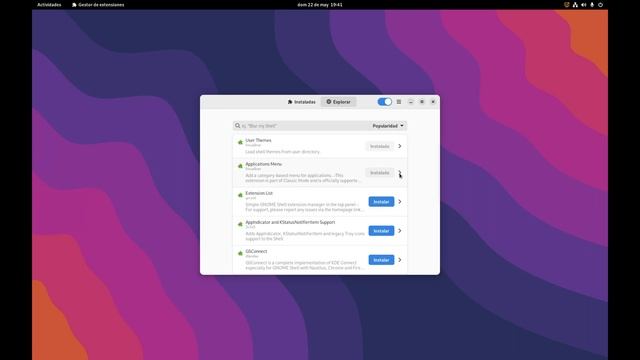Toggle the global extensions switch

tap(384, 102)
